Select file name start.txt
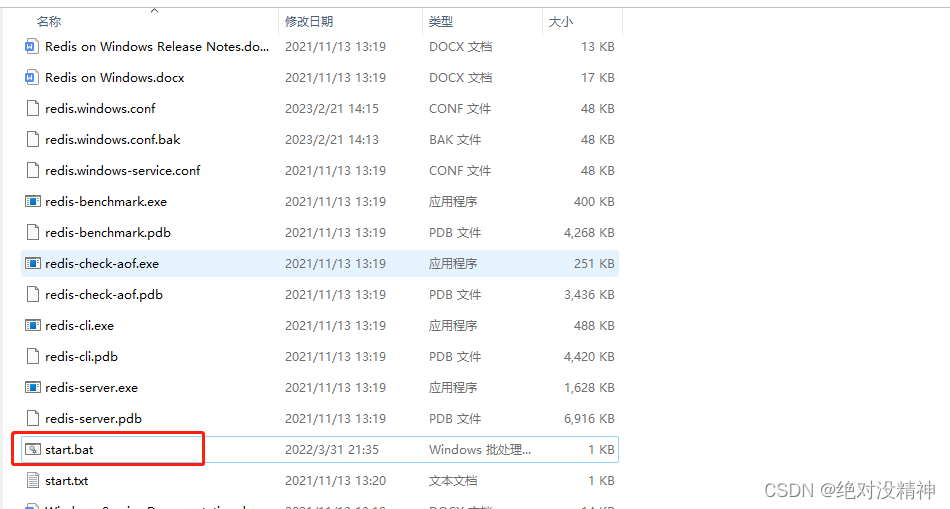 coord(67,481)
